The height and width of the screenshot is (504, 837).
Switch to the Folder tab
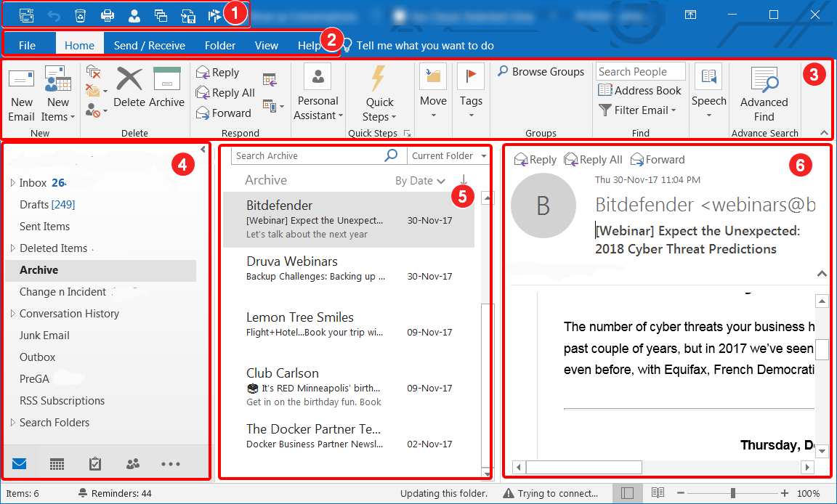tap(220, 45)
